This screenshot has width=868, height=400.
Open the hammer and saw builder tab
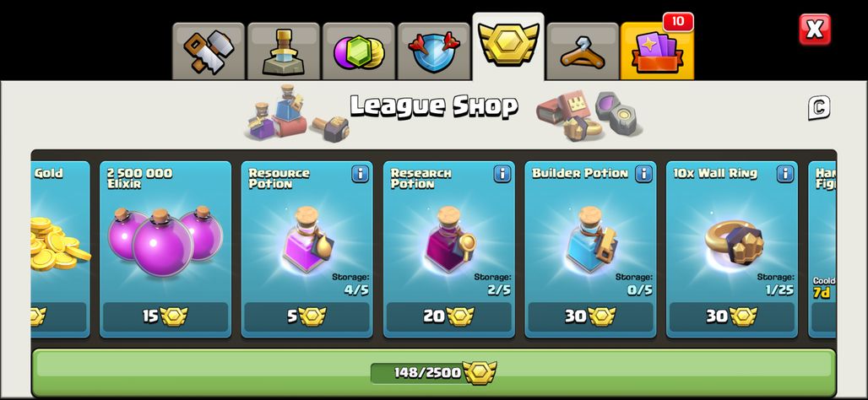click(x=209, y=51)
